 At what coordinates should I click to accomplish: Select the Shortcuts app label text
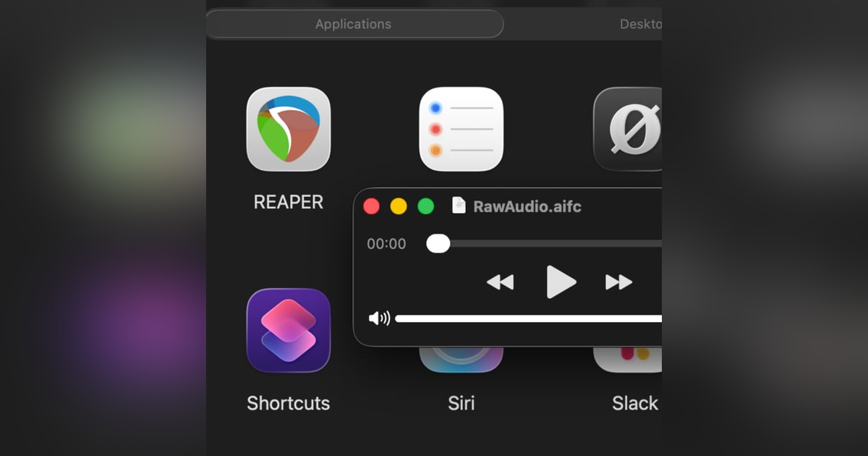coord(288,403)
